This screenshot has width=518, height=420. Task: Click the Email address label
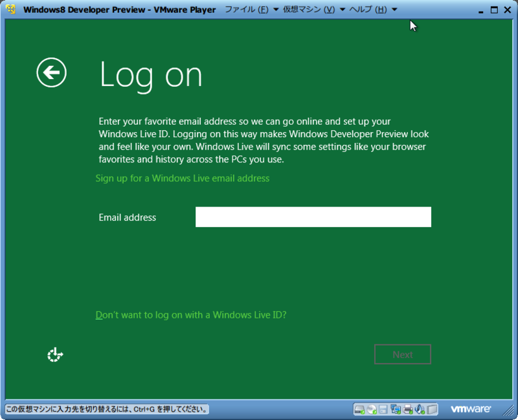pyautogui.click(x=127, y=217)
